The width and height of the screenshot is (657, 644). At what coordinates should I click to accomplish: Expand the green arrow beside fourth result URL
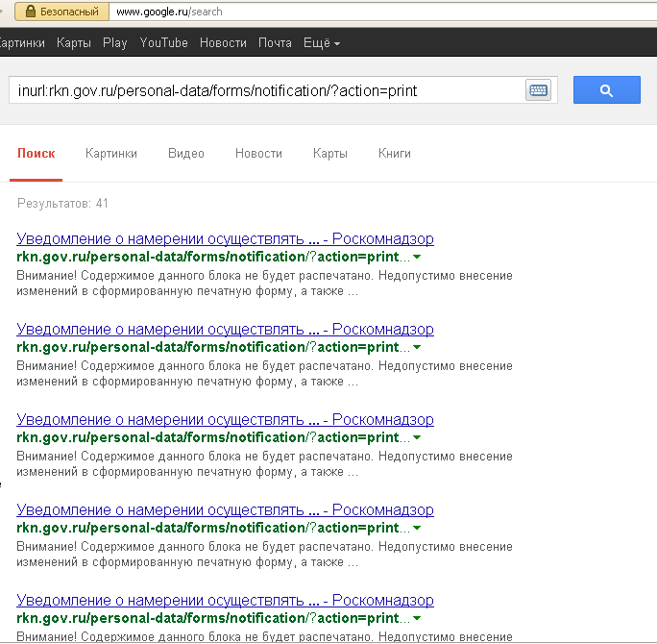(x=417, y=528)
